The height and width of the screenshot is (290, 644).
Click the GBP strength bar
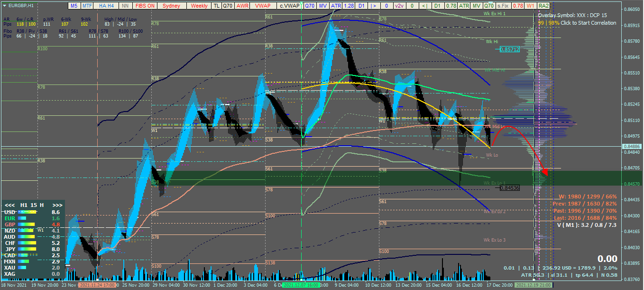[26, 225]
